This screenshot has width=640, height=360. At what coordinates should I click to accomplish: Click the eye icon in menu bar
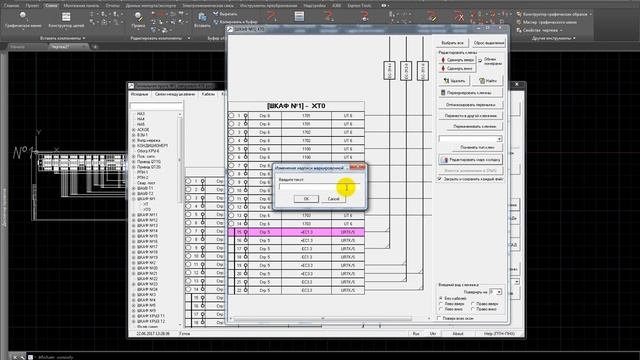pos(384,6)
